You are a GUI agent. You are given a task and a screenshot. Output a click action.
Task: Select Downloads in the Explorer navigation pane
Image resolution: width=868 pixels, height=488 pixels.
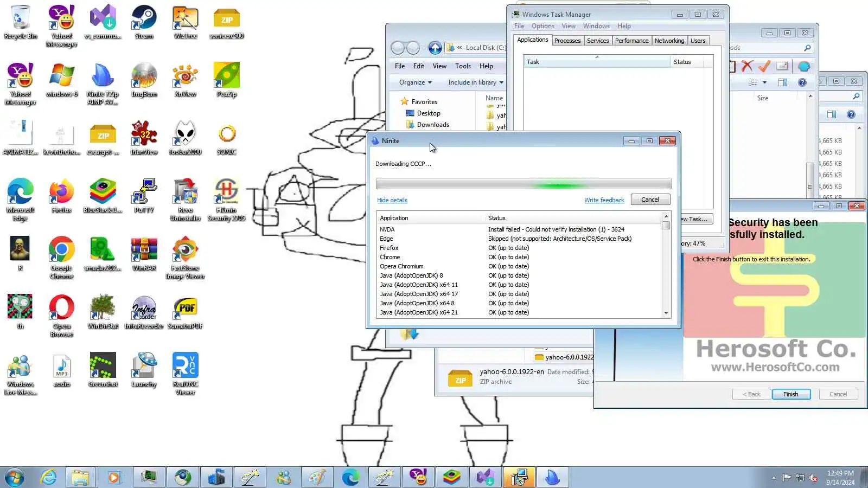point(433,125)
